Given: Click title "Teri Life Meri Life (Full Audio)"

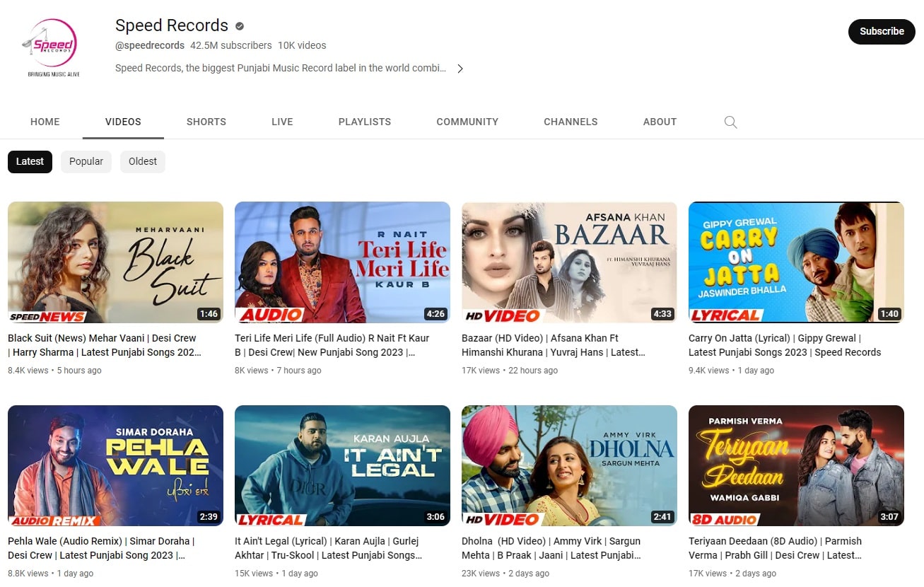Looking at the screenshot, I should (x=332, y=345).
